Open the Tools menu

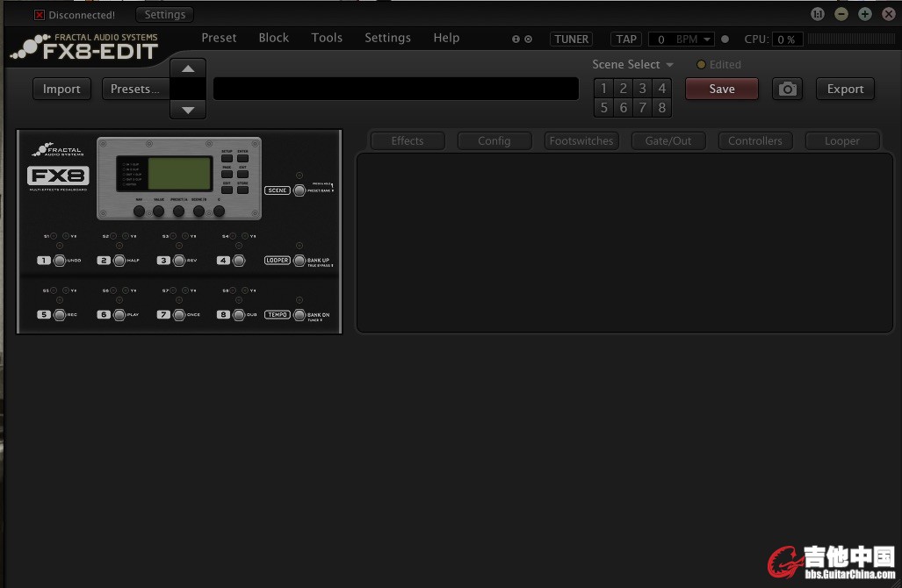[327, 38]
